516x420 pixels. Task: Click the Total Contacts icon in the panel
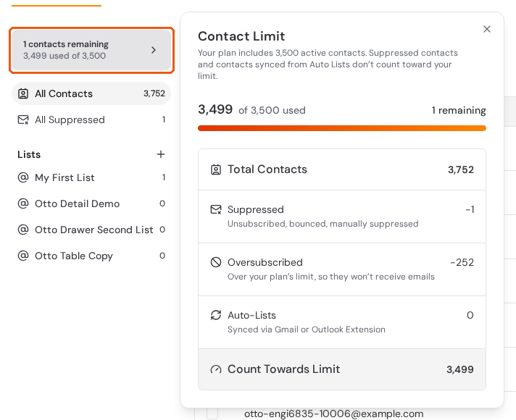(x=216, y=169)
